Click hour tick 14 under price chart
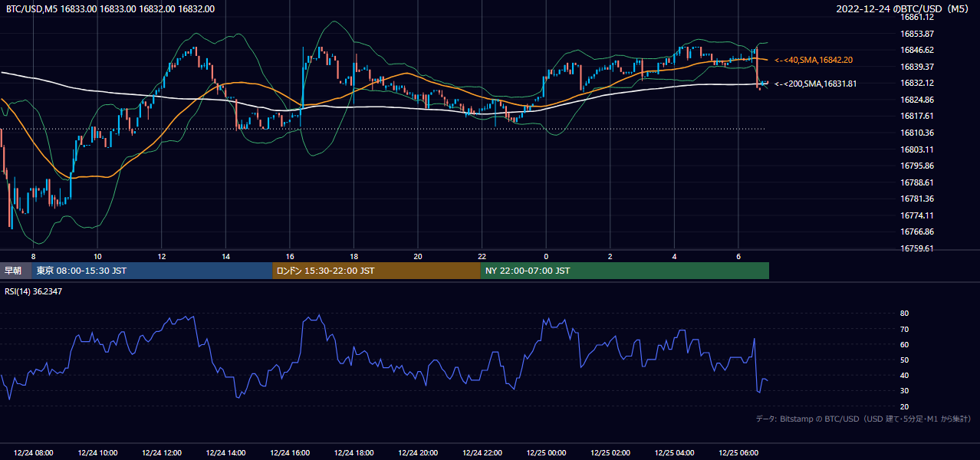Screen dimensions: 980x460 click(x=225, y=256)
